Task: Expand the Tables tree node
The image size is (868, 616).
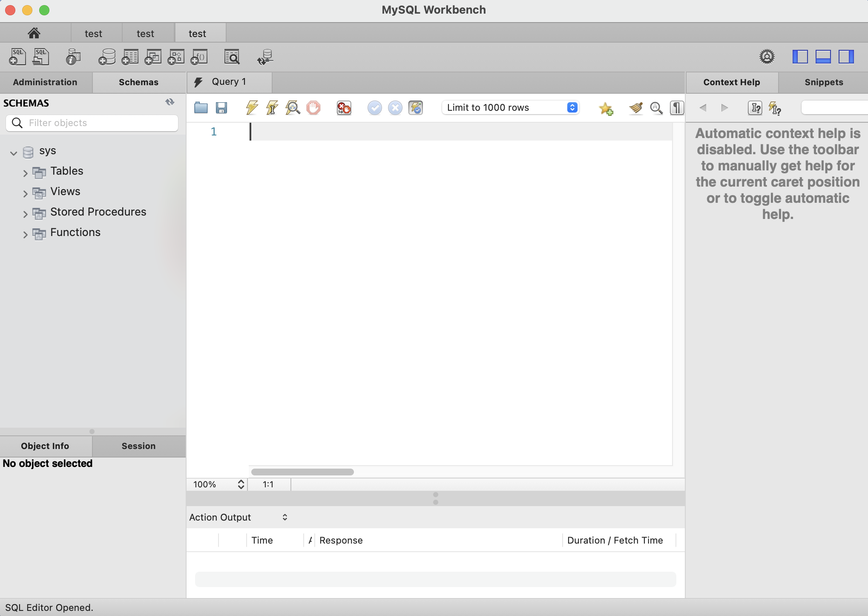Action: tap(25, 173)
